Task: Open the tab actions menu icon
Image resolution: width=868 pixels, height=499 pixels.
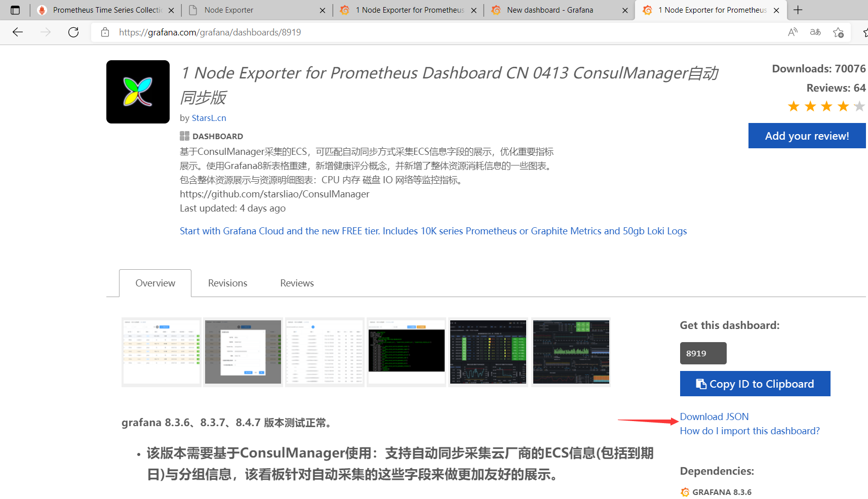Action: click(15, 10)
